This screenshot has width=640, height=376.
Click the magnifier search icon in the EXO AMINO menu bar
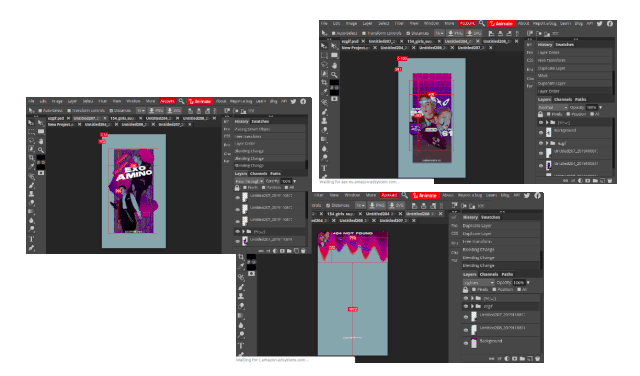click(x=181, y=101)
